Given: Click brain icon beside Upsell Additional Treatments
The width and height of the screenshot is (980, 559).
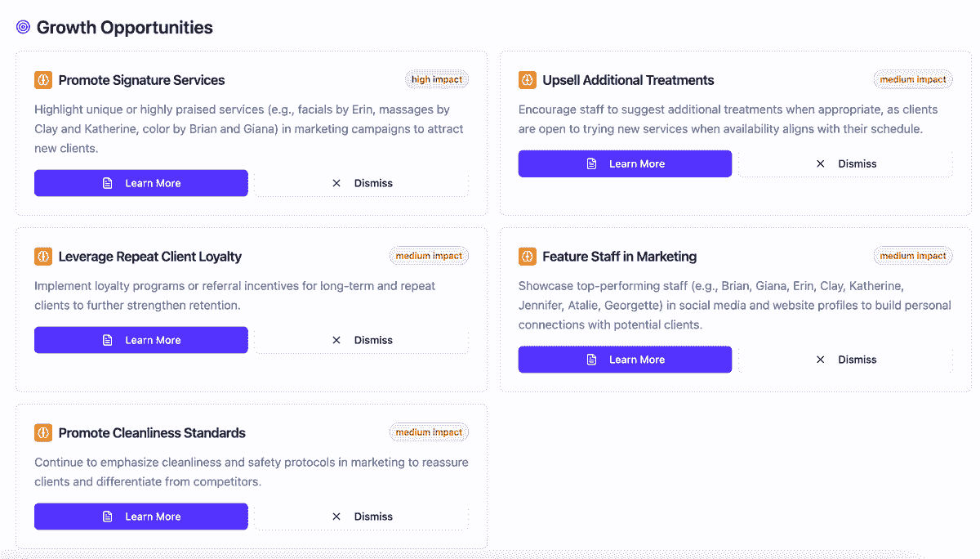Looking at the screenshot, I should pos(528,80).
